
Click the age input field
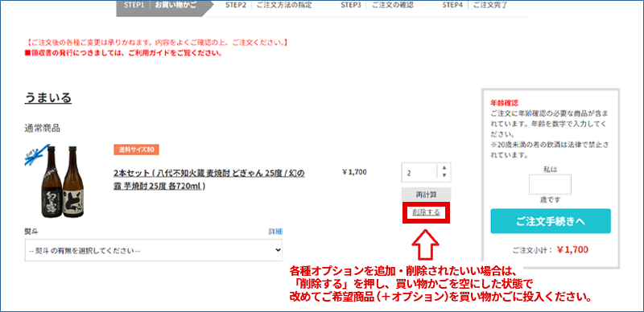550,185
